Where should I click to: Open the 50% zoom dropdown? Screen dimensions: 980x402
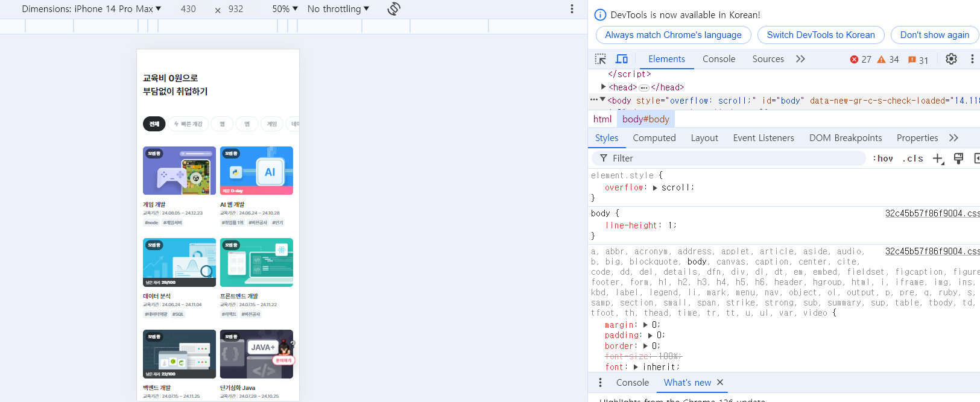(x=285, y=9)
